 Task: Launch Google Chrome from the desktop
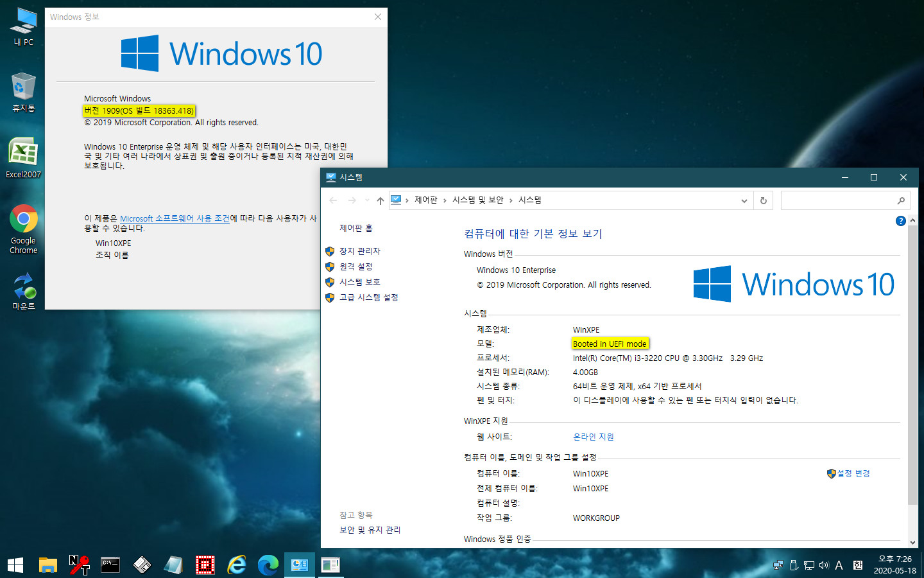pyautogui.click(x=24, y=229)
